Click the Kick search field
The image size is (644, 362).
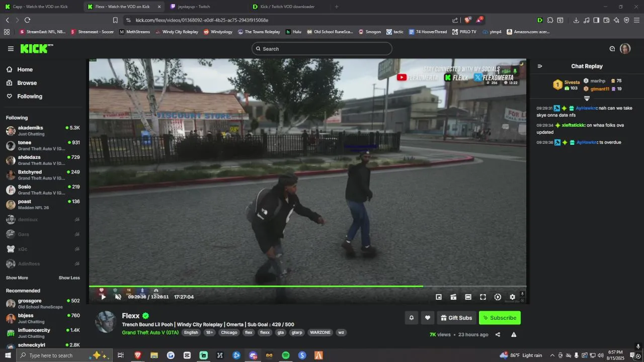tap(322, 49)
